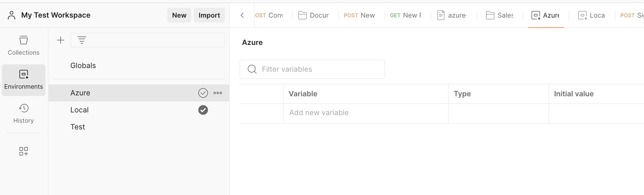Switch to the Local environment tab

[x=592, y=15]
